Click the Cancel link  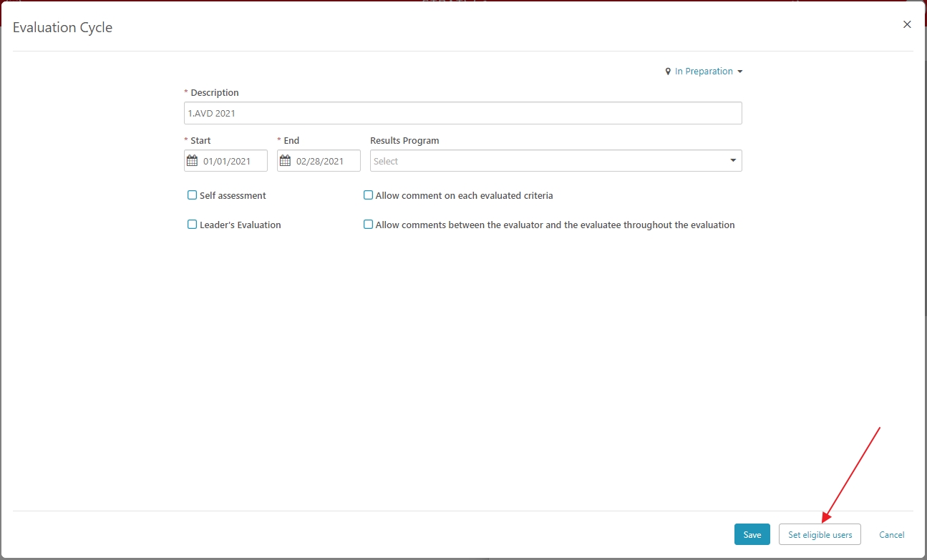pos(891,535)
